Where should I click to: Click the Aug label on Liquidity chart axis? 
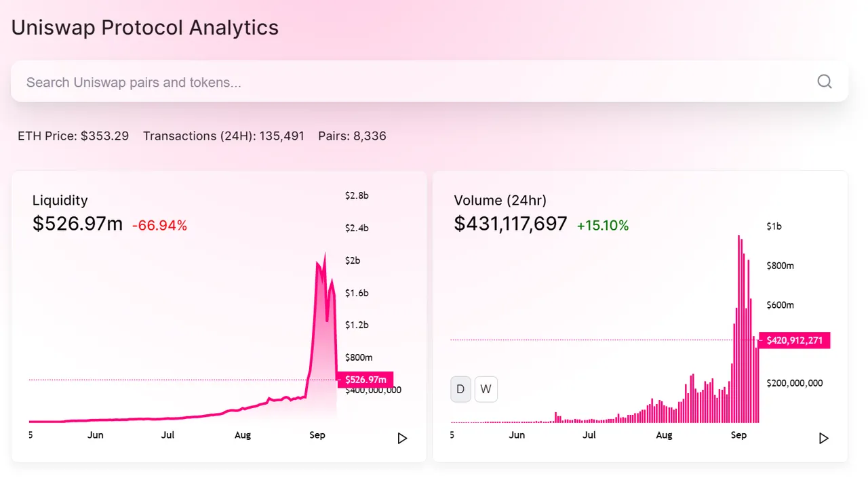coord(243,435)
